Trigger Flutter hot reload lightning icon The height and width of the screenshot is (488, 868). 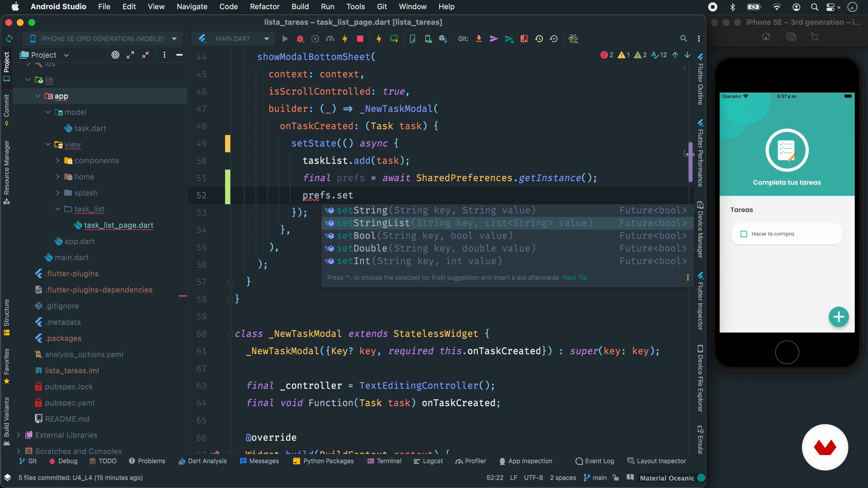pyautogui.click(x=379, y=39)
